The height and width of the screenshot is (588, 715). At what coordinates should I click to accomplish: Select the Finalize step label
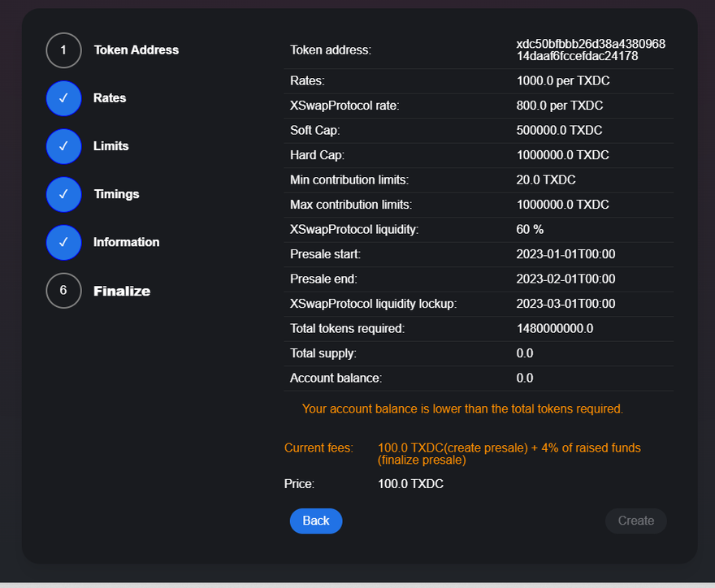122,291
